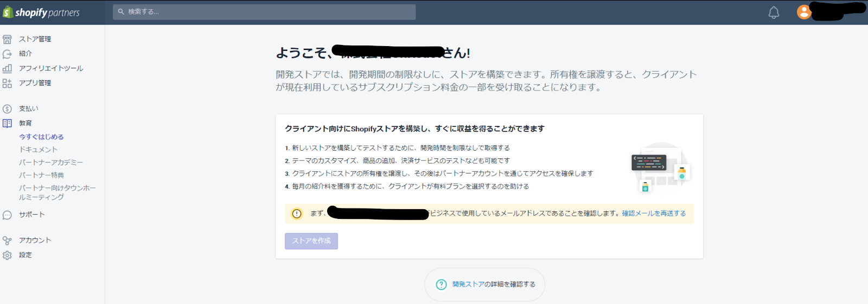Open the ドキュメント submenu item
This screenshot has width=868, height=304.
(x=38, y=150)
